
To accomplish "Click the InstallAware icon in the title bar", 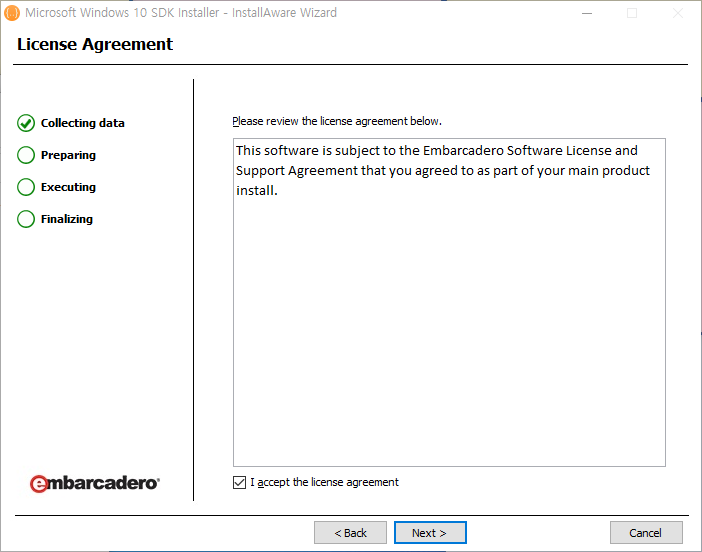I will [x=12, y=13].
